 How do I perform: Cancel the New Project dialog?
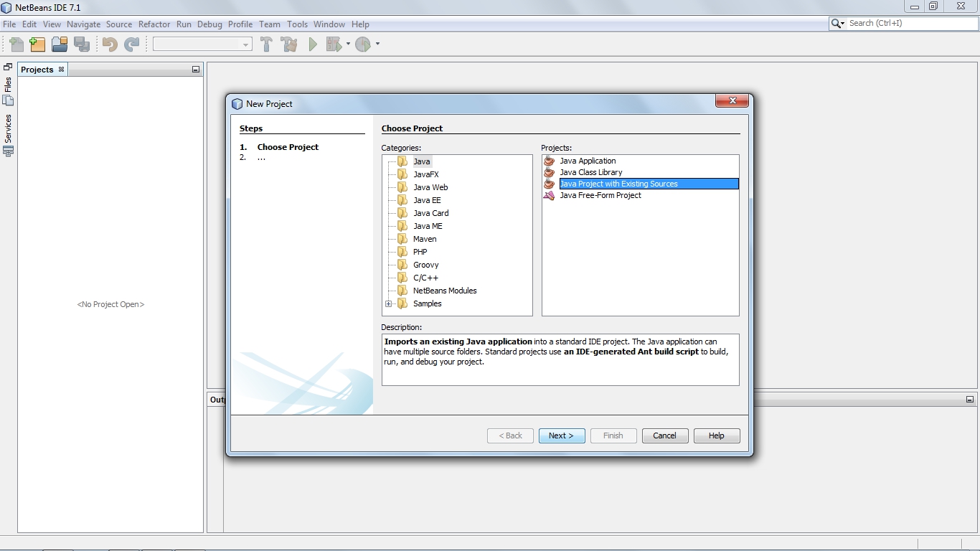coord(664,435)
